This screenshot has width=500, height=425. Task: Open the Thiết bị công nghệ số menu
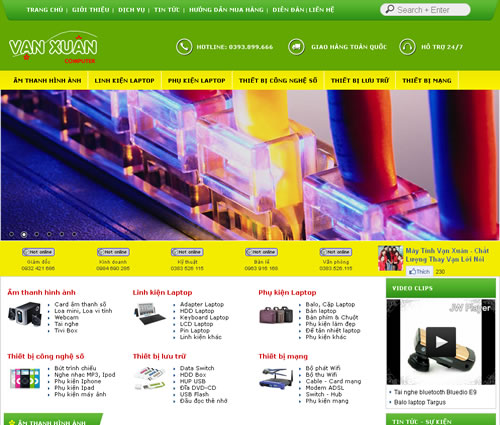coord(278,80)
